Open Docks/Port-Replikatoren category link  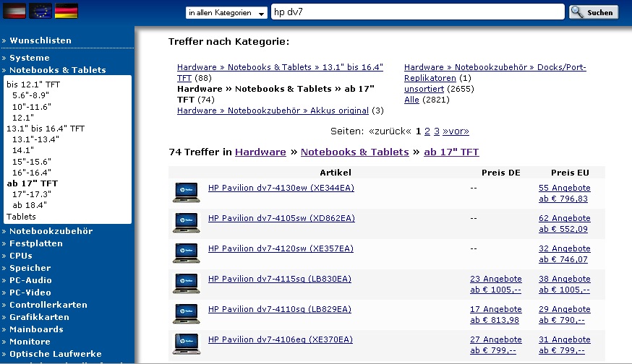tap(495, 72)
